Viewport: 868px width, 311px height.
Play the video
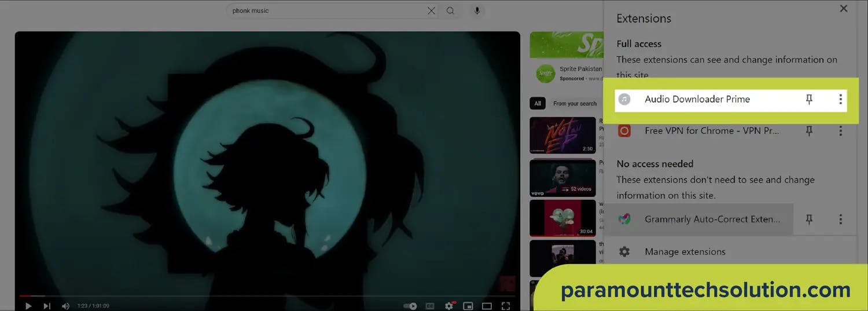pyautogui.click(x=28, y=306)
